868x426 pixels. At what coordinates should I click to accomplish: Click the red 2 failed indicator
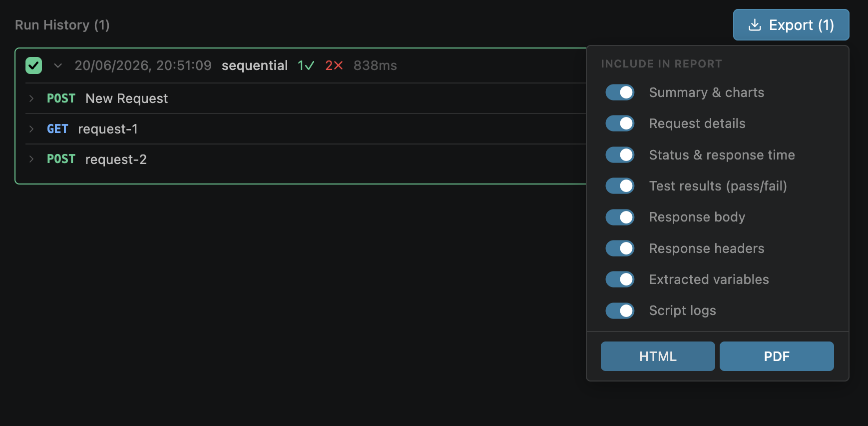click(x=334, y=65)
